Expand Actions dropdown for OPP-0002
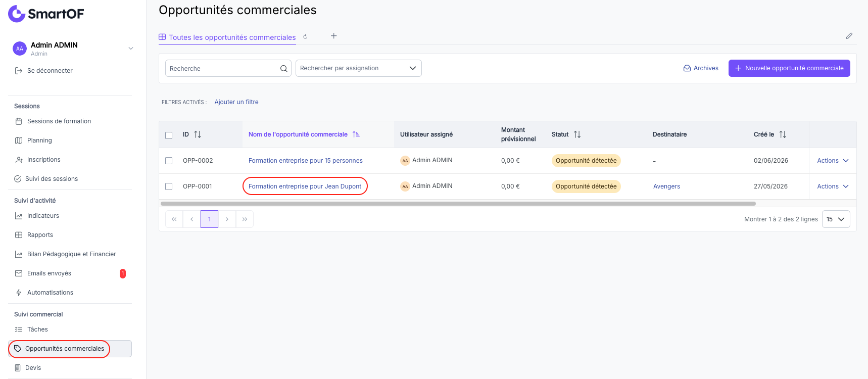 pyautogui.click(x=833, y=161)
